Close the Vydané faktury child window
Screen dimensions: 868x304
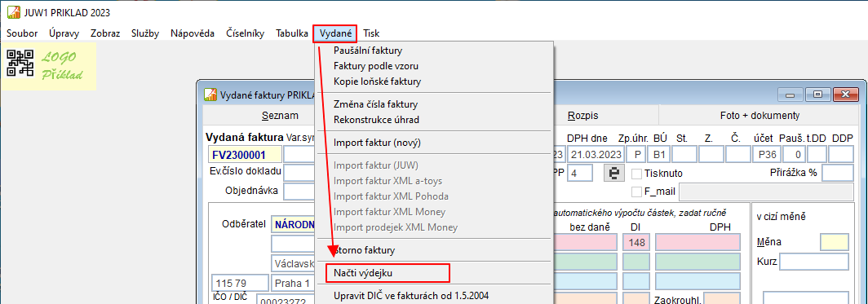pyautogui.click(x=845, y=95)
